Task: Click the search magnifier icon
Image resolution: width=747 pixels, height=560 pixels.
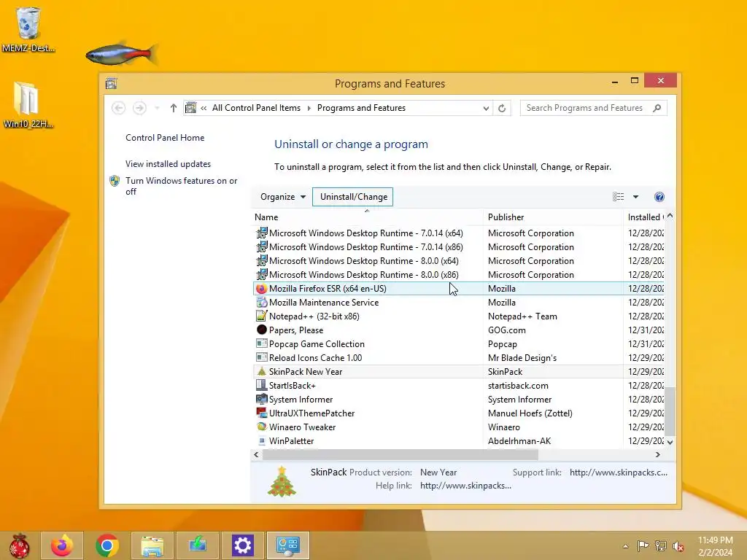Action: [657, 108]
